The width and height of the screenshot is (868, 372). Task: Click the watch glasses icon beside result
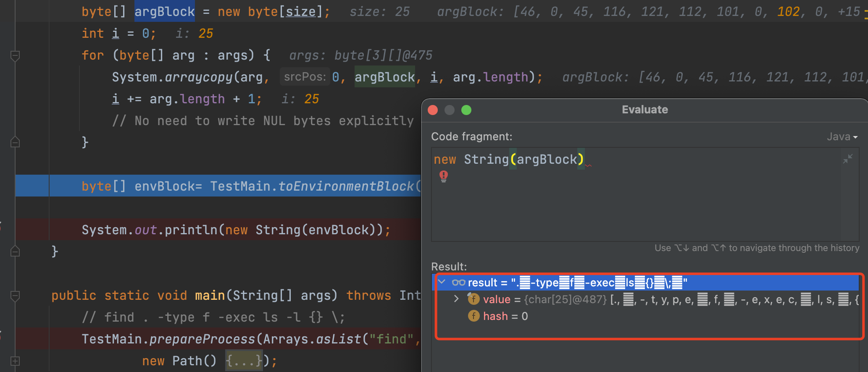pyautogui.click(x=458, y=283)
